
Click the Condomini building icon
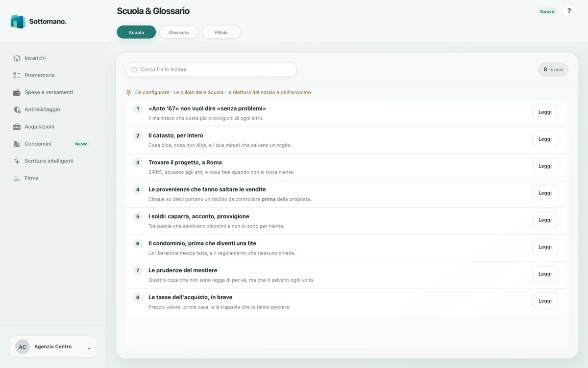pos(17,144)
